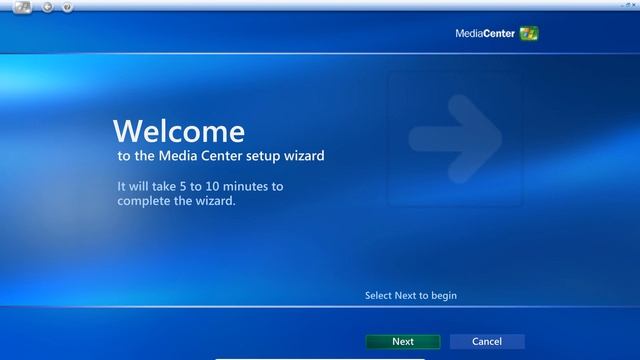The width and height of the screenshot is (640, 360).
Task: Go back with the round back arrow icon
Action: coord(47,7)
